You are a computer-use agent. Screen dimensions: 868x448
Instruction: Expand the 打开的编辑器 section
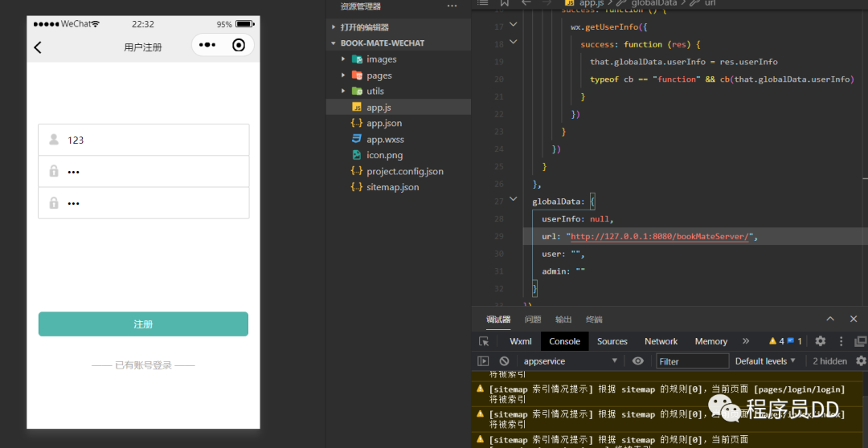(334, 27)
